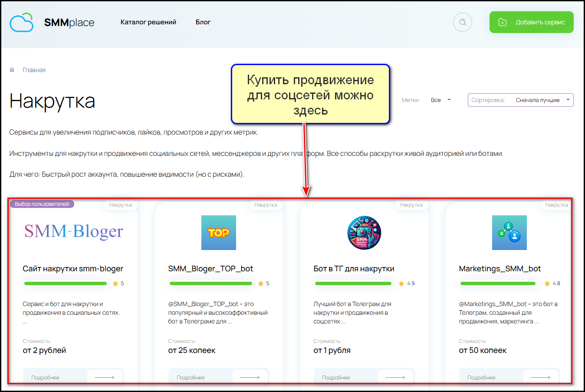
Task: Click the Накрутка tag on the first card
Action: click(x=120, y=204)
